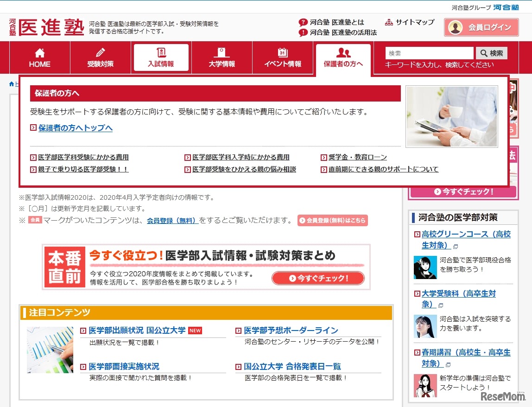The height and width of the screenshot is (407, 532).
Task: Click the 検索 search button
Action: pyautogui.click(x=492, y=53)
